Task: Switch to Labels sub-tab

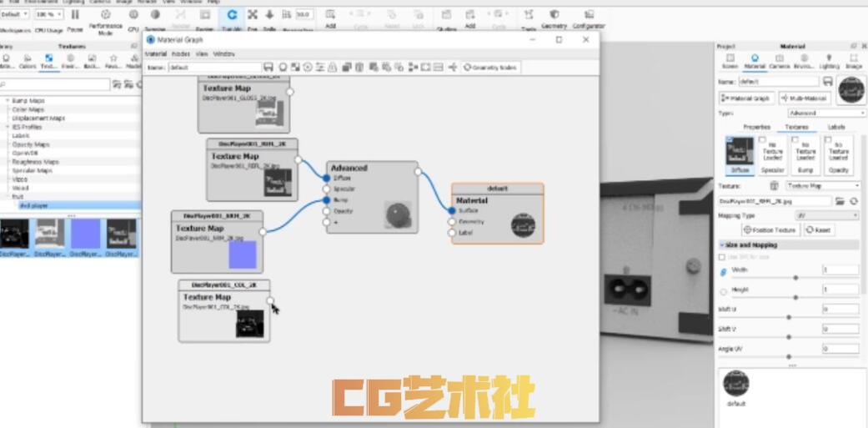Action: click(x=835, y=128)
